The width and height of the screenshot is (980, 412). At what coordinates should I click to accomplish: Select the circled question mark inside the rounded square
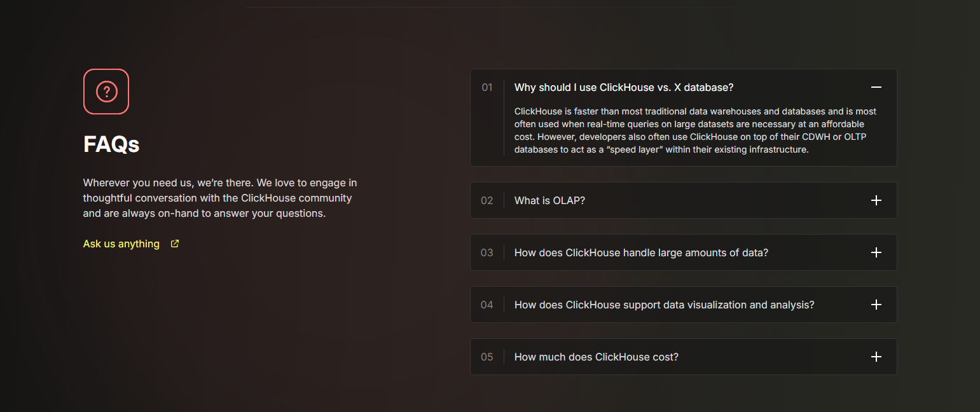106,91
